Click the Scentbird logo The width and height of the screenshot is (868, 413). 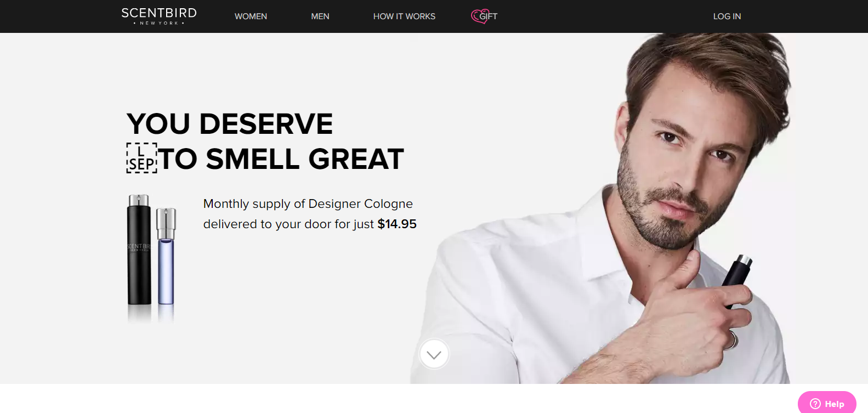159,16
